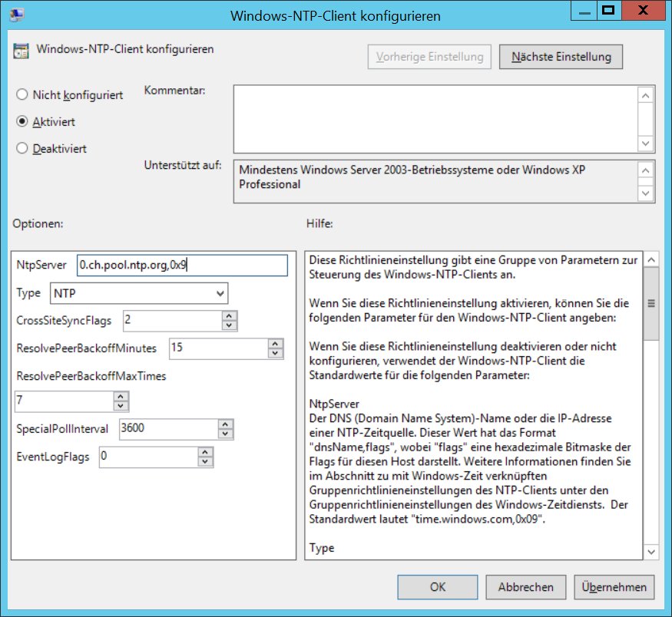Screen dimensions: 672x617
Task: Decrease SpecialPollInterval with down arrow
Action: point(224,434)
